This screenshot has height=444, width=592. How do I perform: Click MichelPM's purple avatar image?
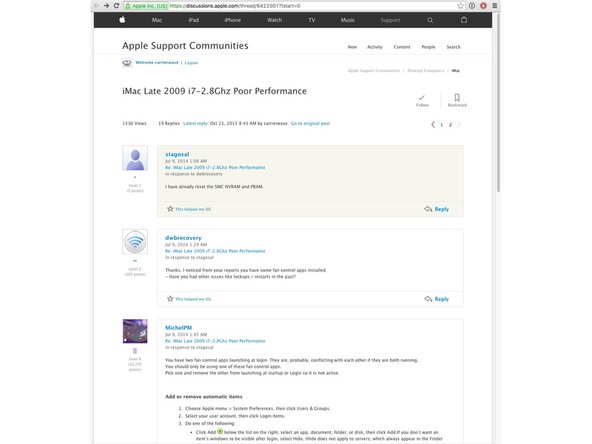(135, 331)
